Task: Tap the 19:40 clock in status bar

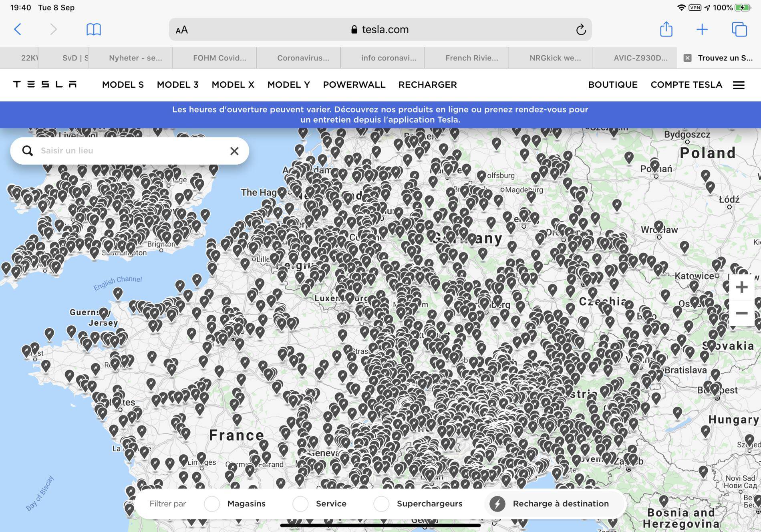Action: 20,8
